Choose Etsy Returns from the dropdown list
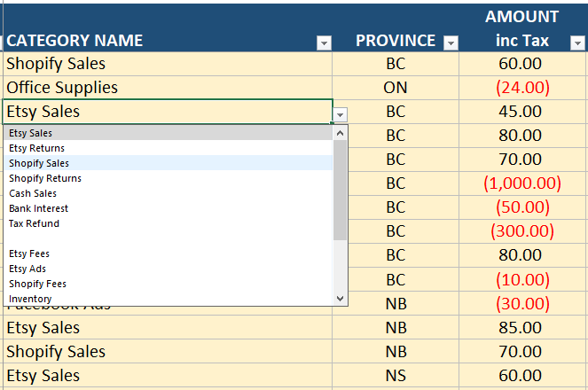The image size is (588, 390). click(x=168, y=148)
